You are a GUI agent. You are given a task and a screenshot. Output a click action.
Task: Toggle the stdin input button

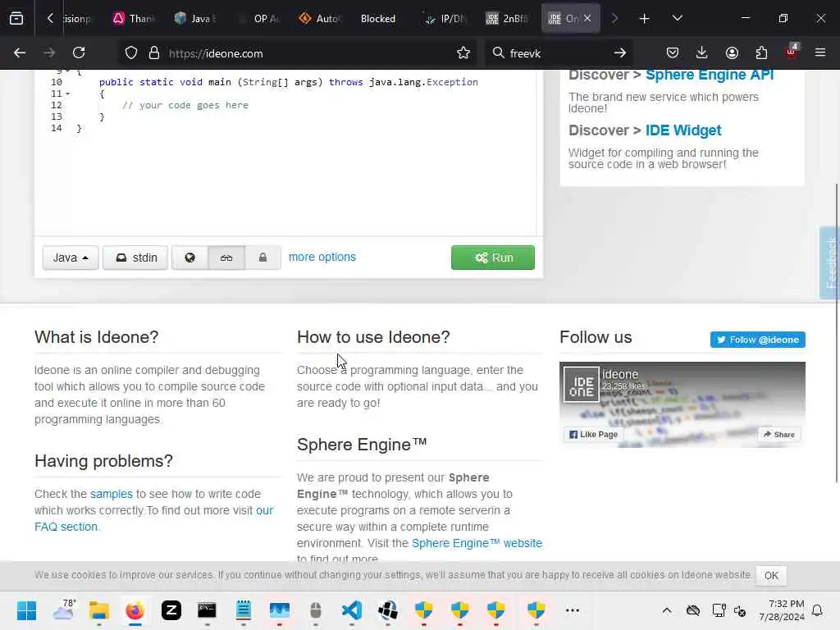pos(135,258)
